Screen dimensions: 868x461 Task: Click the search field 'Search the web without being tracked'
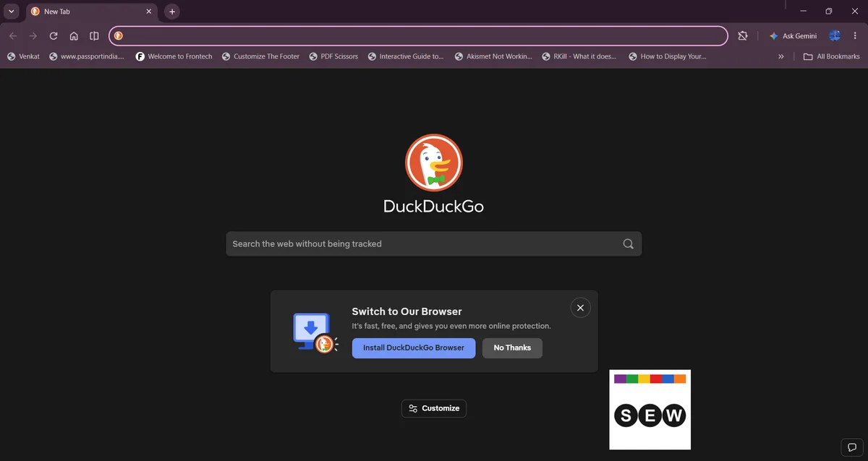tap(434, 244)
